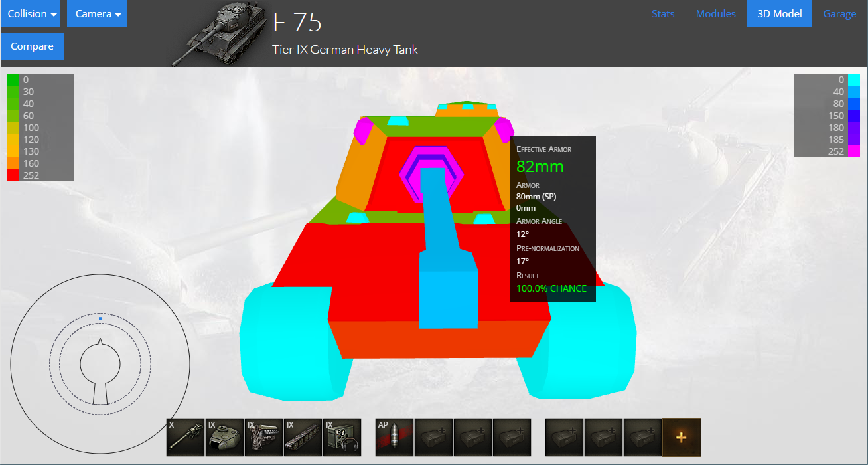
Task: Select the tier IX engine module icon
Action: [263, 437]
